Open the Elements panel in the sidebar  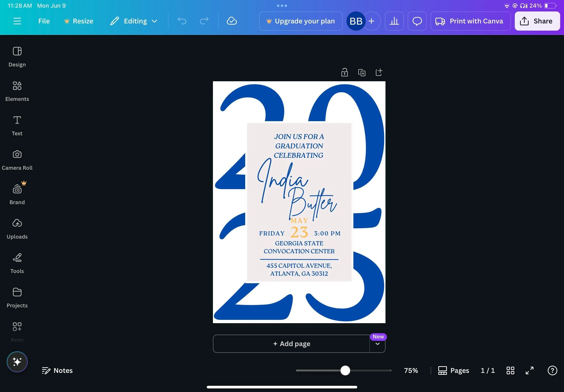(17, 91)
